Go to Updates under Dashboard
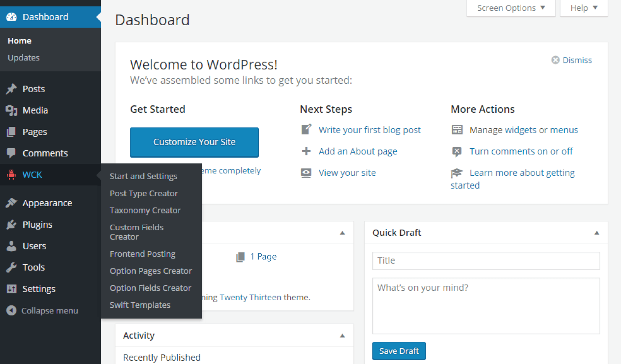Image resolution: width=621 pixels, height=364 pixels. click(24, 58)
